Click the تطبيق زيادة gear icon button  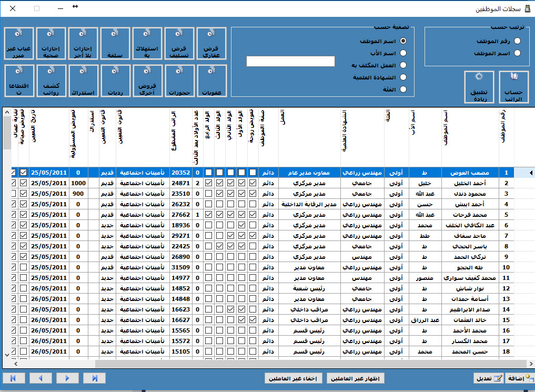pos(479,87)
